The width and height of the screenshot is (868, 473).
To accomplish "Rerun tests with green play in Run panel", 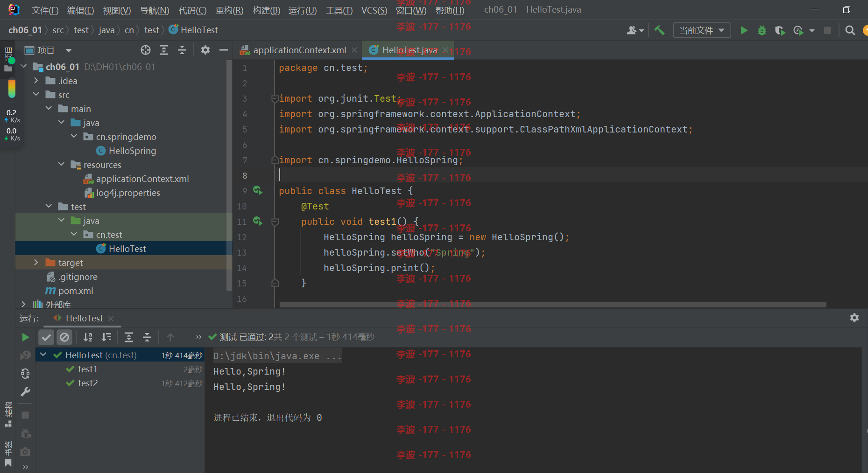I will [25, 337].
